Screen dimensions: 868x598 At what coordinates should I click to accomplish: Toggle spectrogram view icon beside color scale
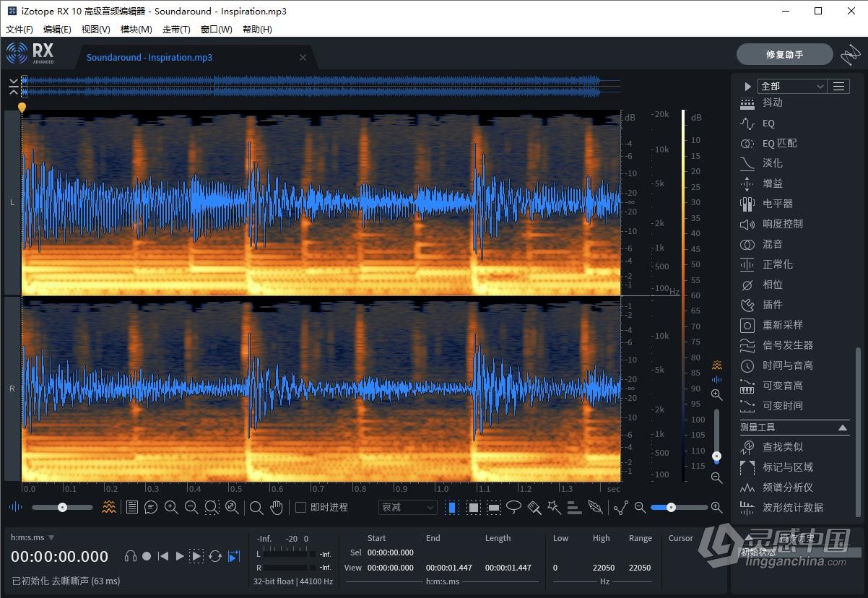pos(717,365)
